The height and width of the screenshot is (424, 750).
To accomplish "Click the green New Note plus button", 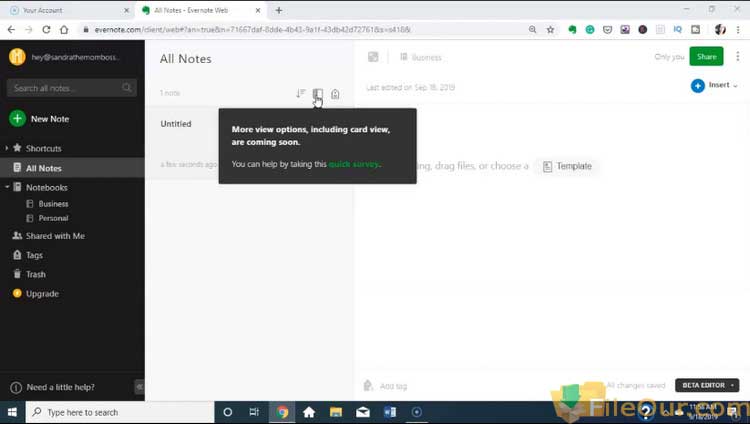I will 17,118.
